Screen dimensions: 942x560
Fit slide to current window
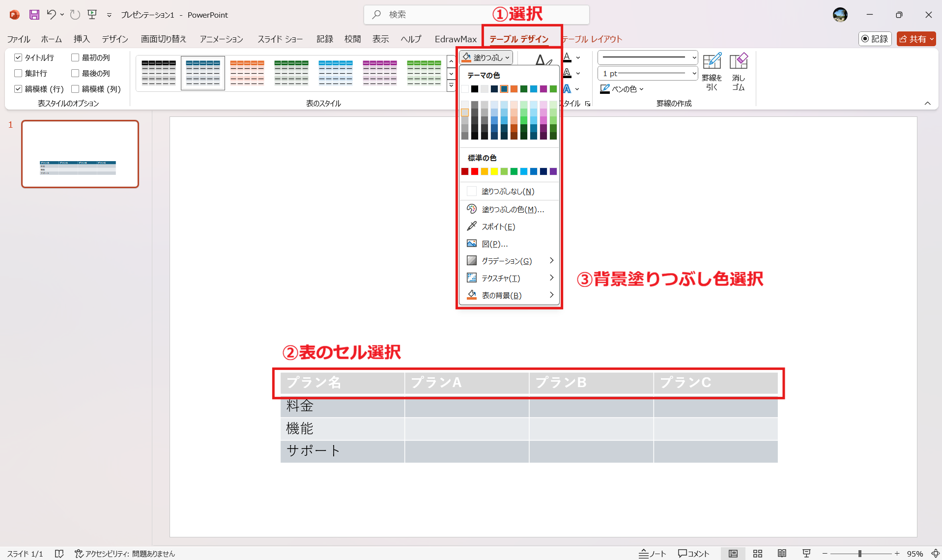point(935,554)
